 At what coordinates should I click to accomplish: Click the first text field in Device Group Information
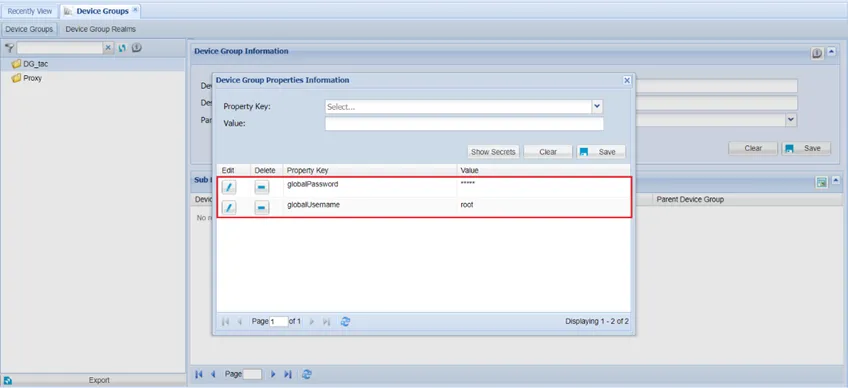click(716, 86)
